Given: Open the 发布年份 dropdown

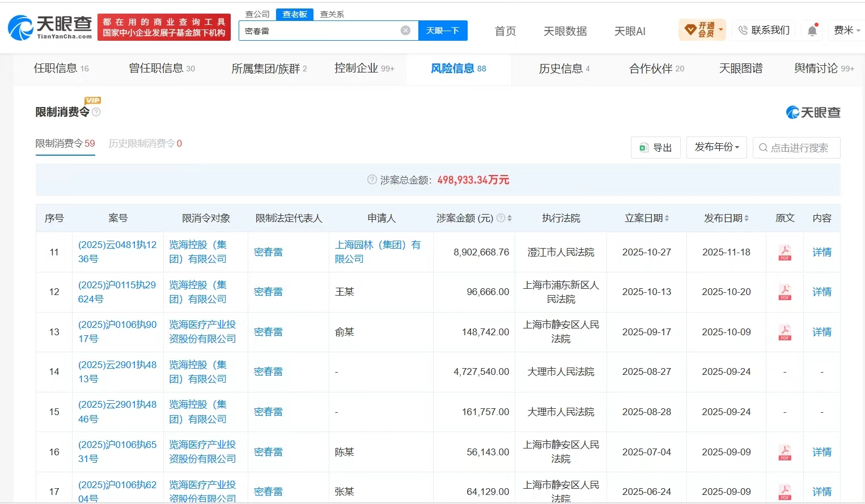Looking at the screenshot, I should pyautogui.click(x=716, y=147).
